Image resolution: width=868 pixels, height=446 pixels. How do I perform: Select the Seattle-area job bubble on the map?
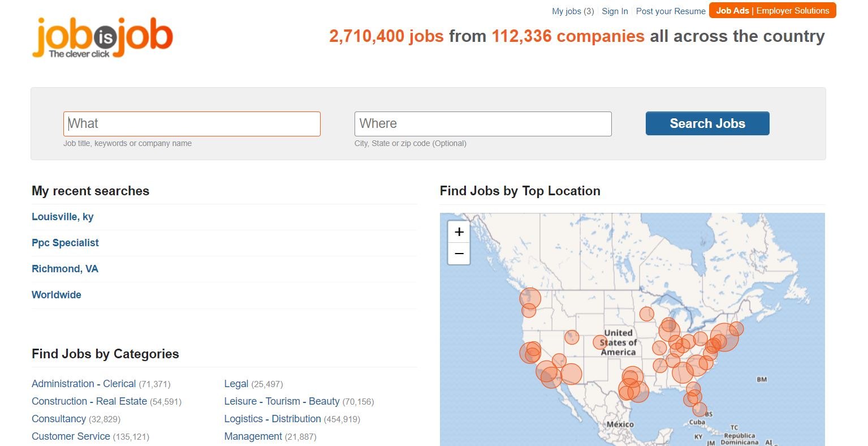point(530,298)
